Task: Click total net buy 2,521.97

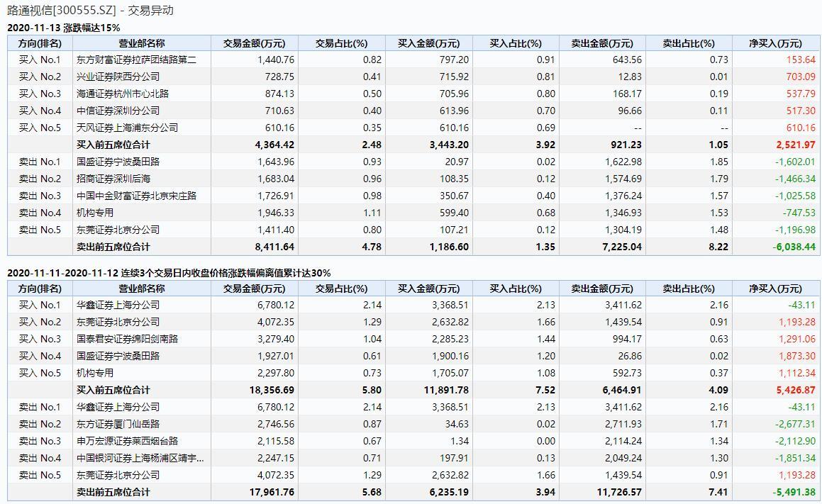Action: tap(796, 145)
